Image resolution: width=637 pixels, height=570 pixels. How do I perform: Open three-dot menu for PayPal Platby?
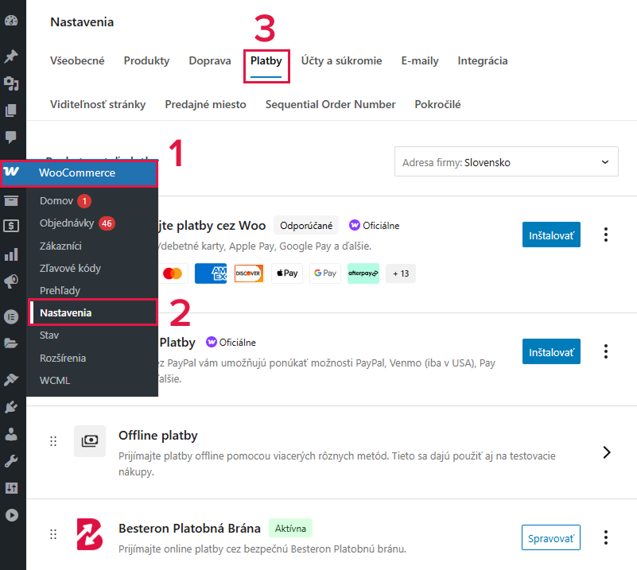[x=606, y=351]
